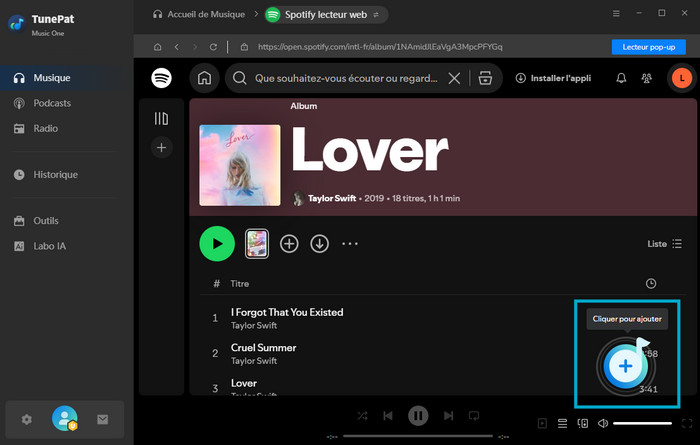Click the mail envelope icon
The height and width of the screenshot is (445, 700).
tap(103, 419)
